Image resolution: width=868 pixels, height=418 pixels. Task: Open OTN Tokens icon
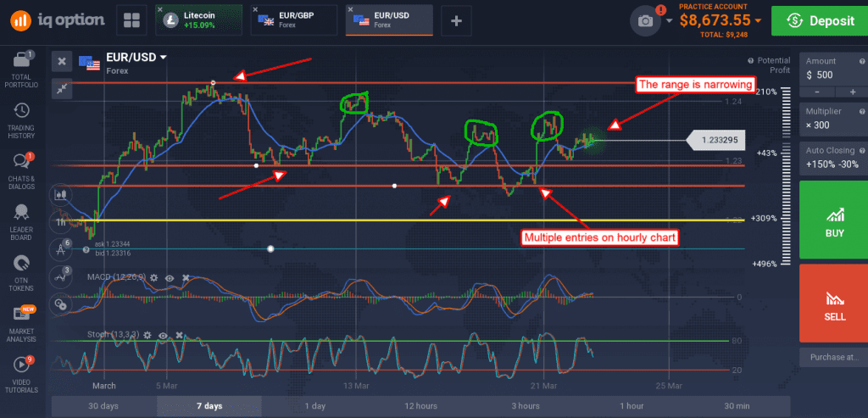[21, 263]
